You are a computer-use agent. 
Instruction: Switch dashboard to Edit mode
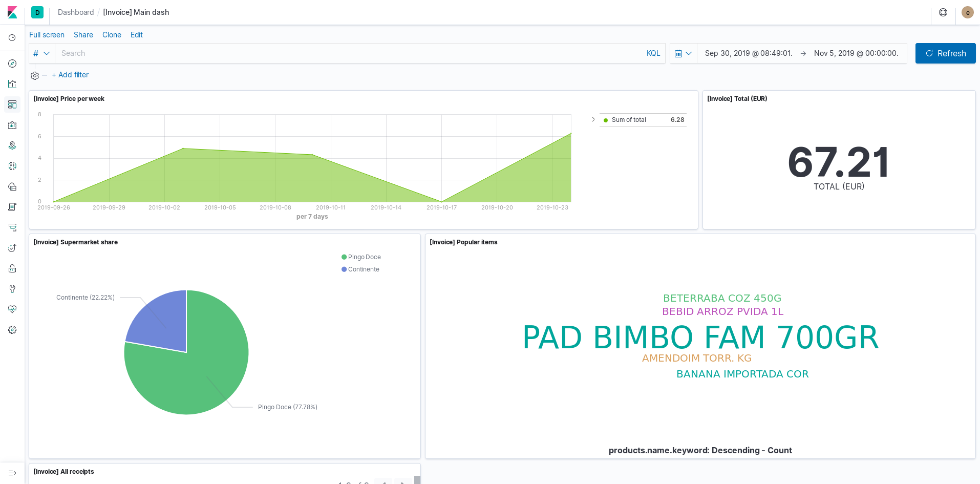click(137, 35)
